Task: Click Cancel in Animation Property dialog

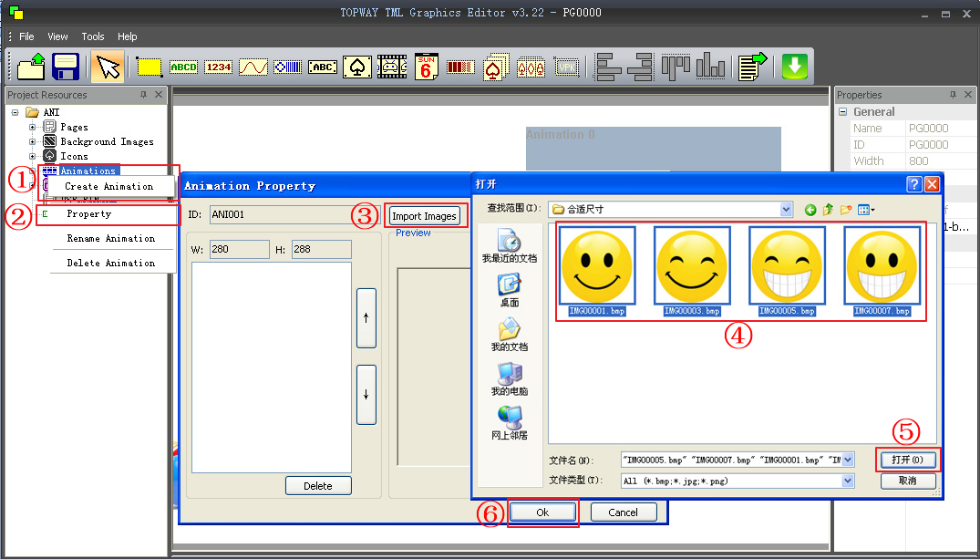Action: [x=624, y=512]
